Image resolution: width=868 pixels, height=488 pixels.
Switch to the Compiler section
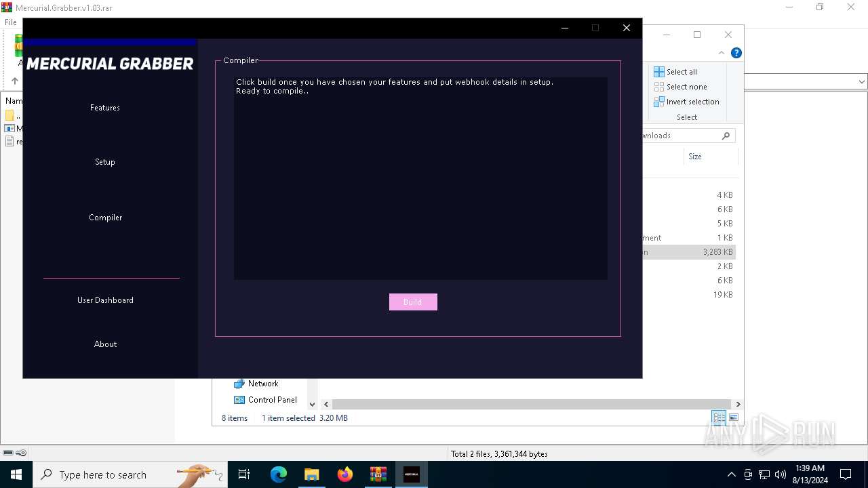coord(105,218)
